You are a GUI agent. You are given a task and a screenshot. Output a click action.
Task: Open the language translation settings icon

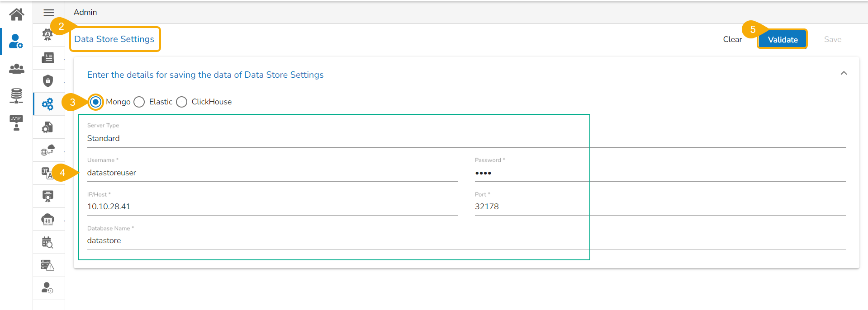point(47,173)
